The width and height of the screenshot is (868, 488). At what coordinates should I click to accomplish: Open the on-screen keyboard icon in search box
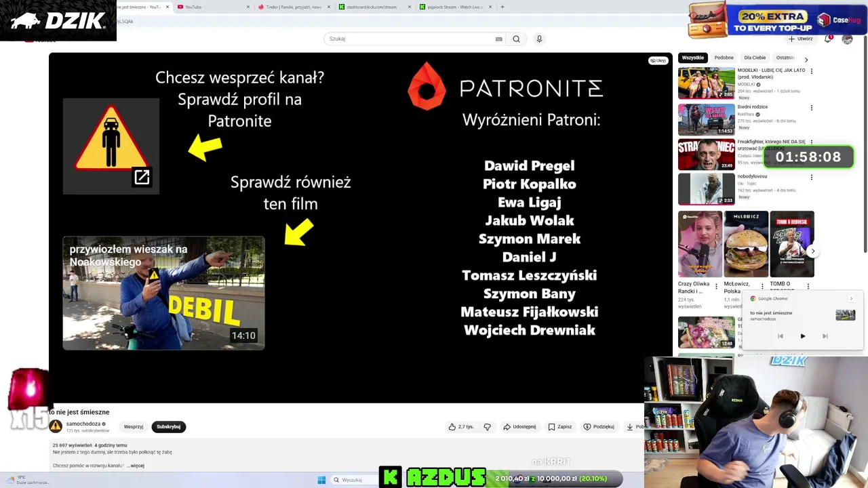[499, 39]
